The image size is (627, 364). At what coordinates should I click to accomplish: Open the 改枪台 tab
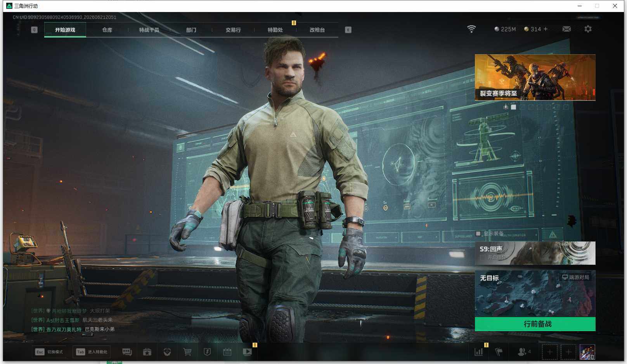pyautogui.click(x=317, y=30)
